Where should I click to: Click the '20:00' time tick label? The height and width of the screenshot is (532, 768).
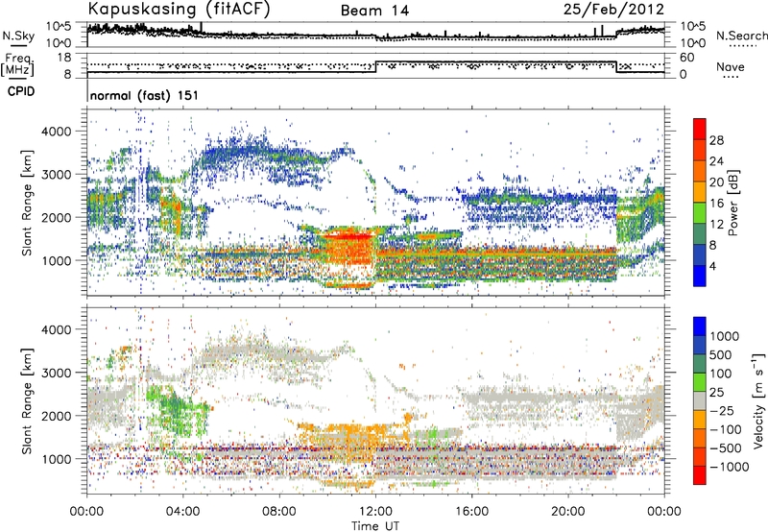pos(567,512)
